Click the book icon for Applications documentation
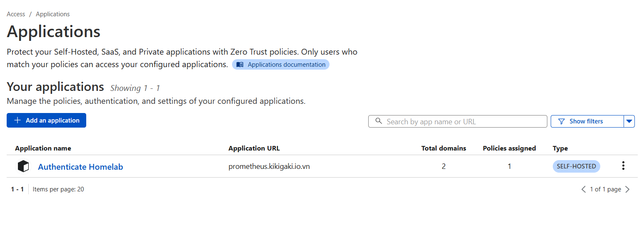Screen dimensions: 644x226 click(240, 65)
